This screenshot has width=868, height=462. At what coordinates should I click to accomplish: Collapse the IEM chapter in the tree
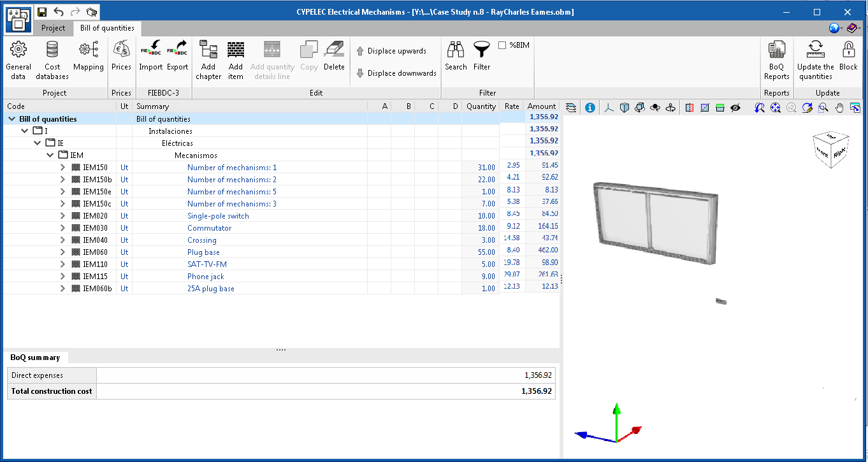[50, 154]
